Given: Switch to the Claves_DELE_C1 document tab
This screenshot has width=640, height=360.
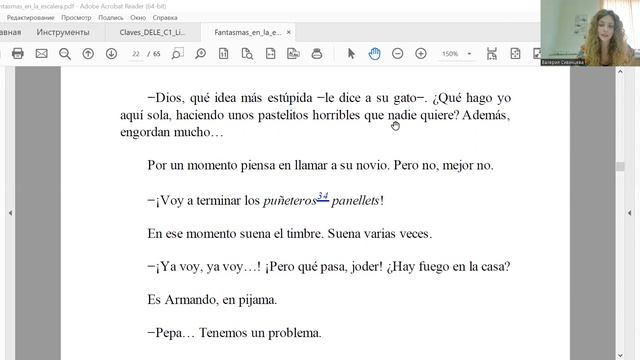Looking at the screenshot, I should click(x=152, y=32).
